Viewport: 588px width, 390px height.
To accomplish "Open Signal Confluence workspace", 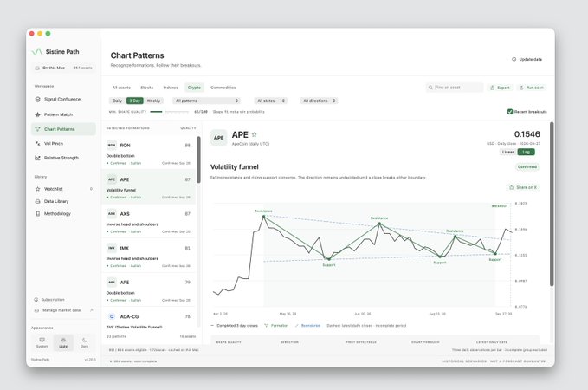I will tap(62, 99).
